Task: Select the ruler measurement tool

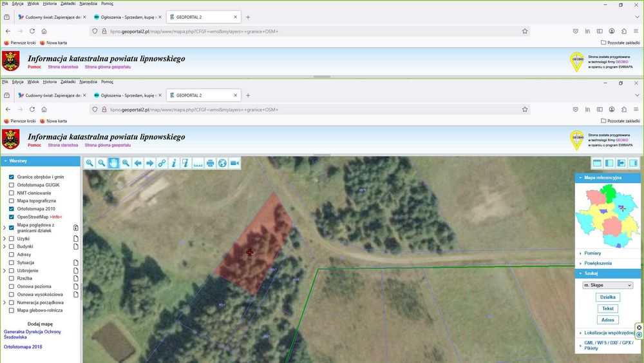Action: 198,163
